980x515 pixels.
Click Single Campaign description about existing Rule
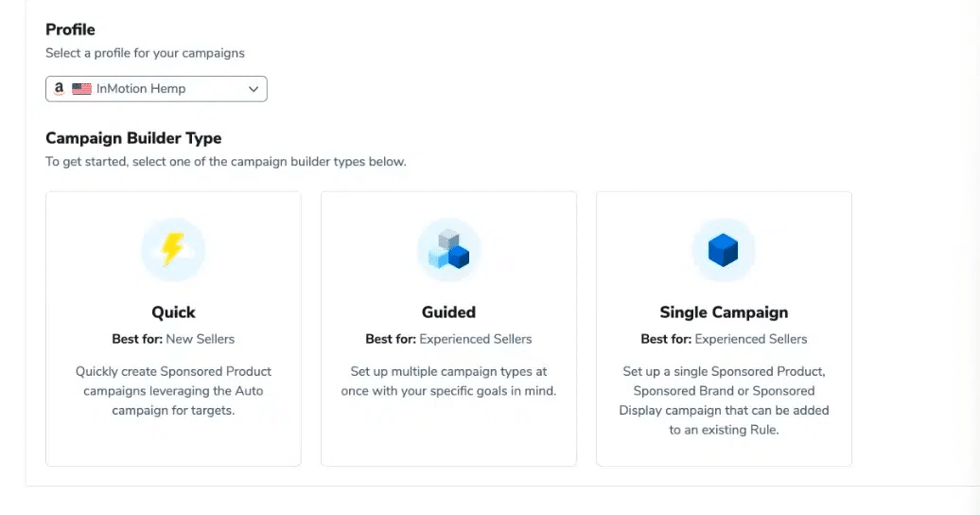coord(724,400)
